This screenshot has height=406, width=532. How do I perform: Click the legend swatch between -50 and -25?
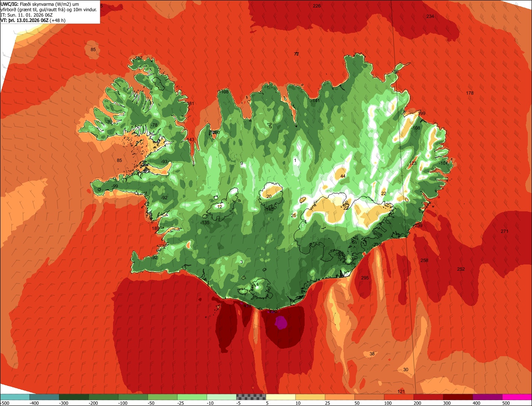(163, 397)
